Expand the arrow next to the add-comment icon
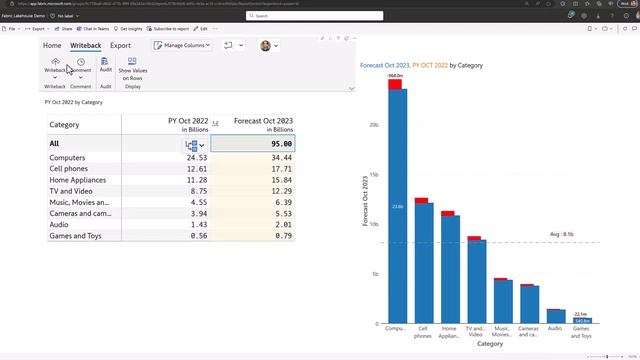This screenshot has width=640, height=360. [x=241, y=45]
